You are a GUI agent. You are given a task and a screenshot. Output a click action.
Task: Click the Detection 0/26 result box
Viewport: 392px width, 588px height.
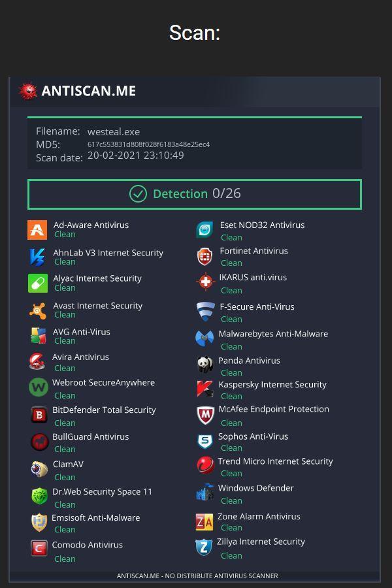[195, 194]
